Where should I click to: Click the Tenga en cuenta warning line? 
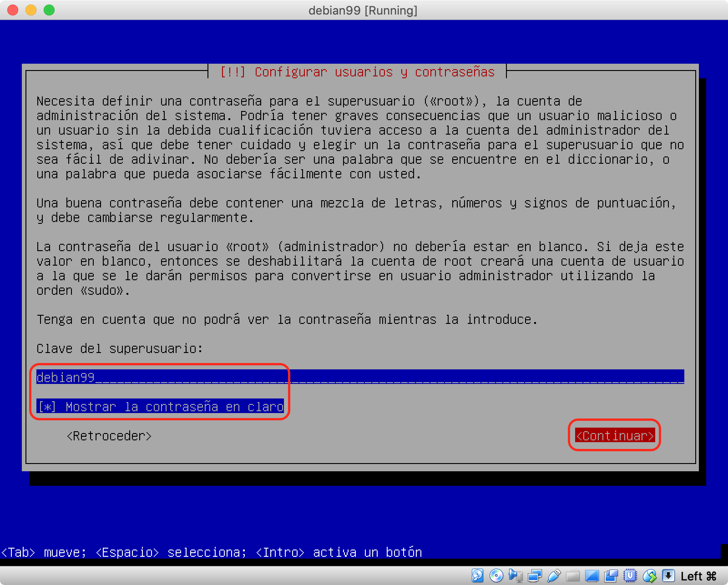click(x=287, y=319)
